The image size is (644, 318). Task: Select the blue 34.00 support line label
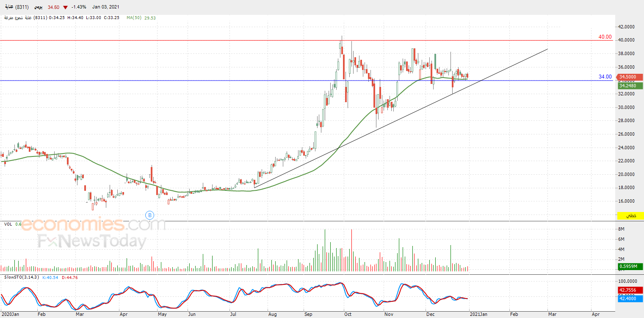[x=605, y=77]
